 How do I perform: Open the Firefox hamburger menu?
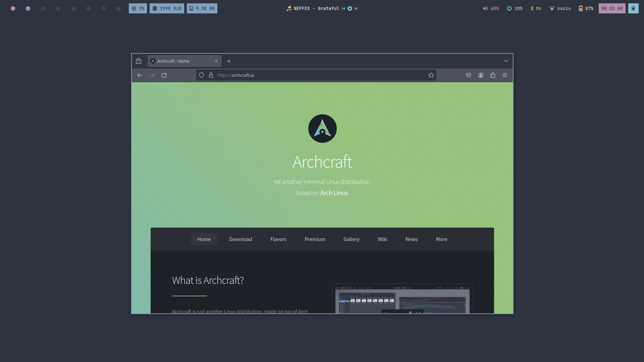click(x=505, y=75)
